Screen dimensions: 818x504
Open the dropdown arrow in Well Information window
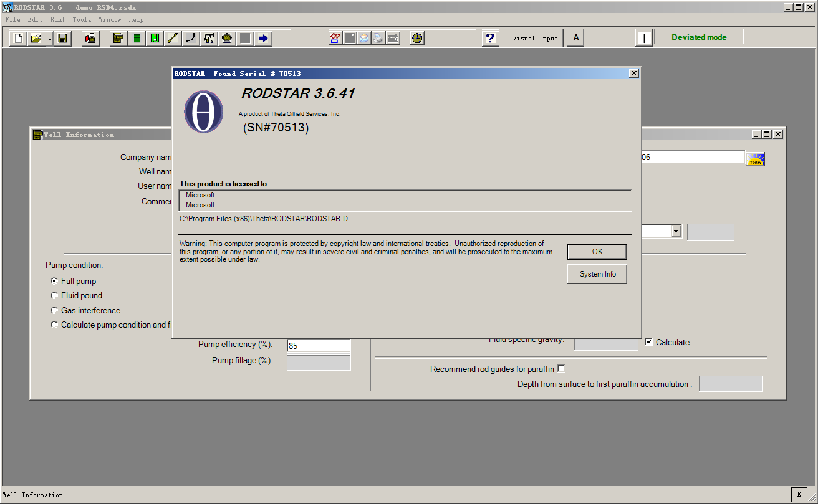click(676, 231)
